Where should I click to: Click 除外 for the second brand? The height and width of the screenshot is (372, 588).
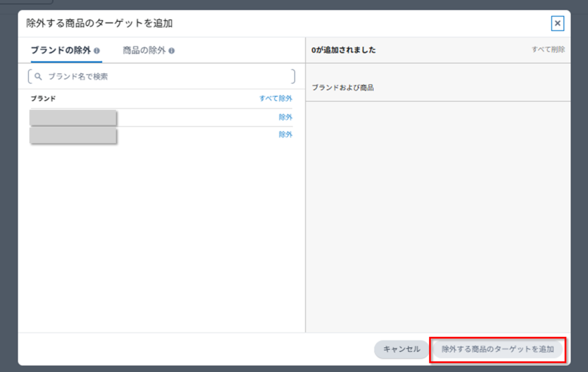tap(285, 135)
